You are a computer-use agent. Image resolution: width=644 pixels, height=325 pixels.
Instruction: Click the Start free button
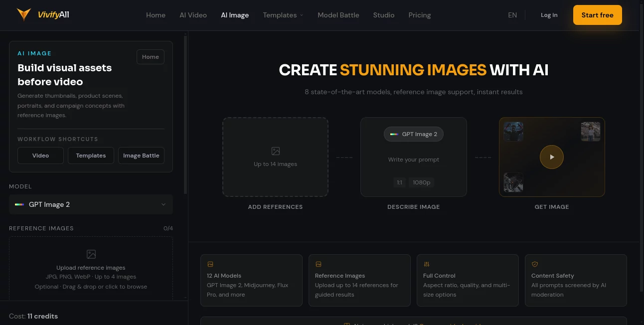[597, 15]
